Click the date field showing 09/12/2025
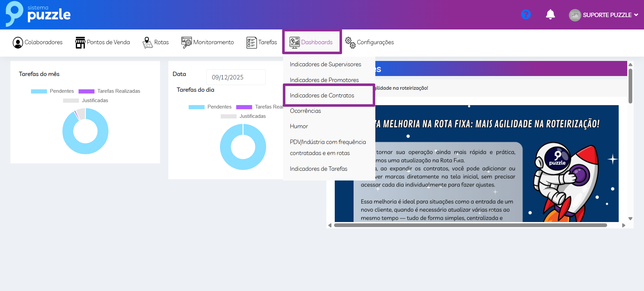This screenshot has width=644, height=291. [235, 77]
